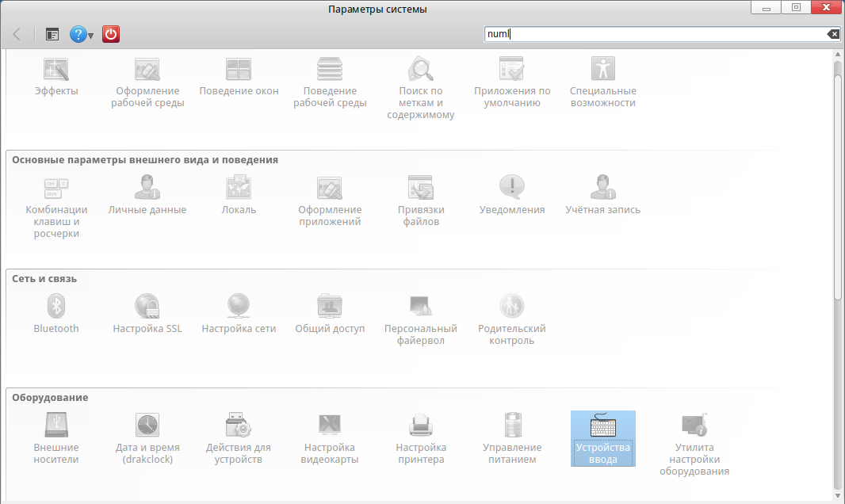Open Дата и время (drakclock)
The width and height of the screenshot is (845, 504).
tap(147, 439)
